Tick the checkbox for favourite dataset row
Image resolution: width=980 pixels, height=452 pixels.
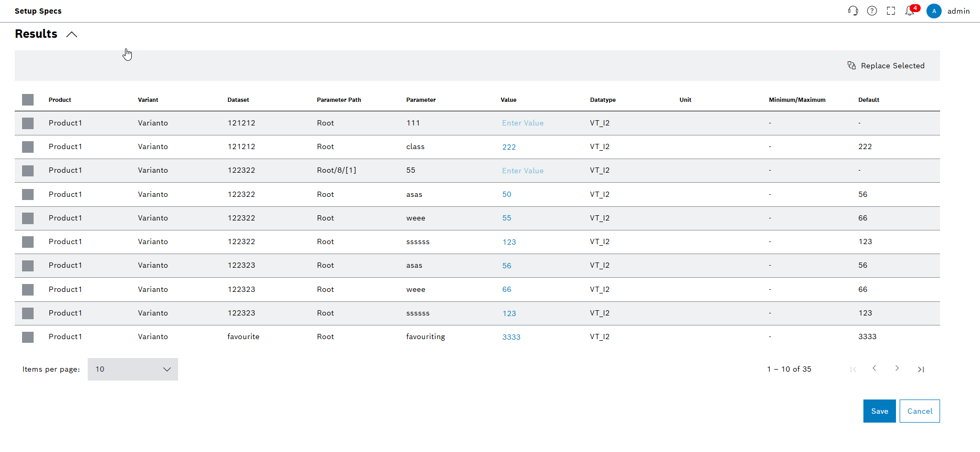pyautogui.click(x=28, y=337)
